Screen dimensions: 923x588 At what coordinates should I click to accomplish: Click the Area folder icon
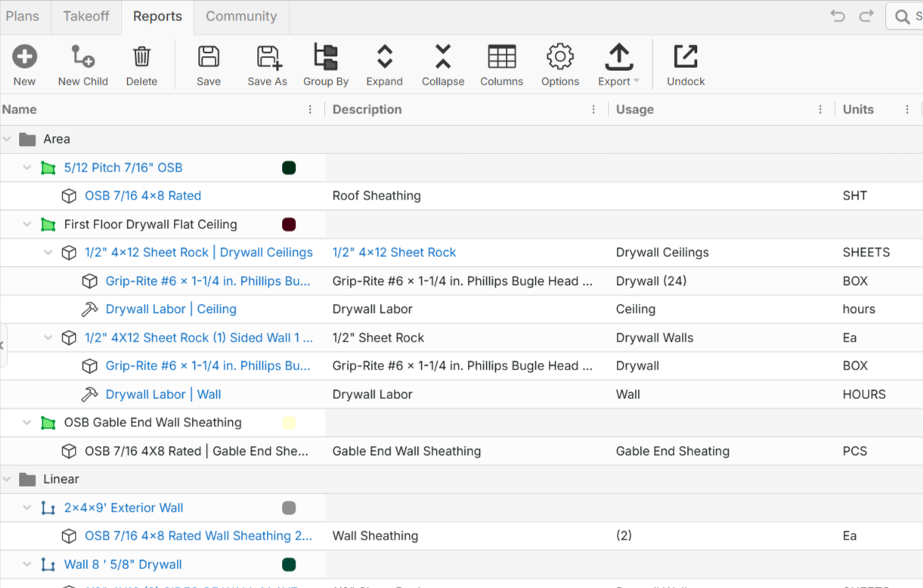pos(28,139)
